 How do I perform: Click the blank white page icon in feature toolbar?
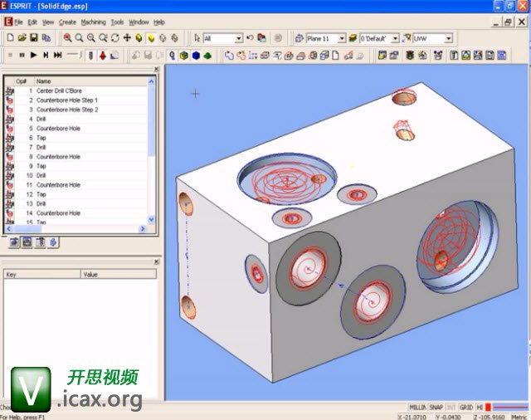click(335, 56)
